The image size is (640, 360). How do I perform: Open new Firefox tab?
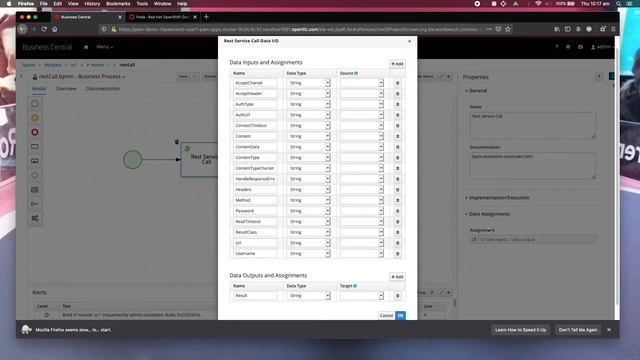point(206,17)
